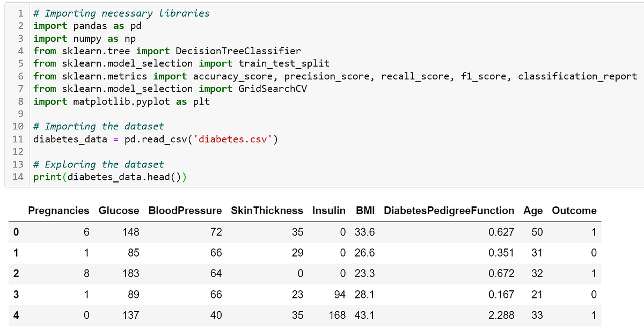Select the Outcome column header

(x=574, y=210)
